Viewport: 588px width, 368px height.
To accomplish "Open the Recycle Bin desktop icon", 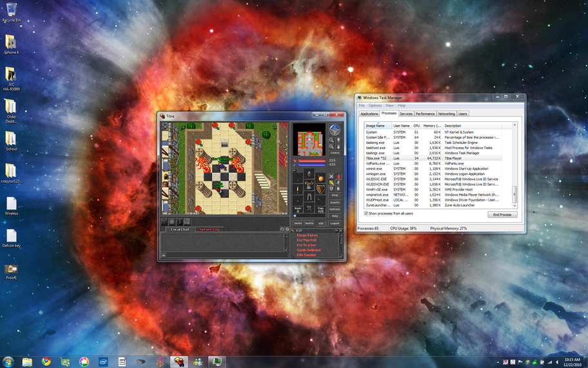I will tap(11, 12).
